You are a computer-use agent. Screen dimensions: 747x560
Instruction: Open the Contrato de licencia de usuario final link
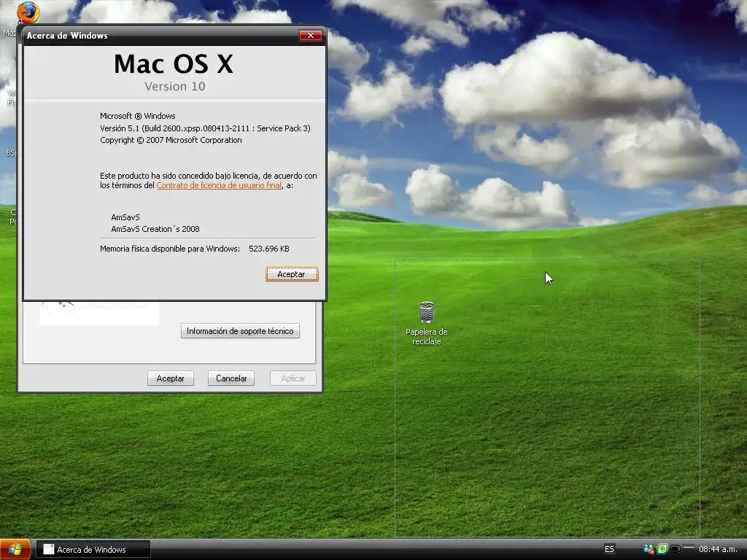pos(219,185)
